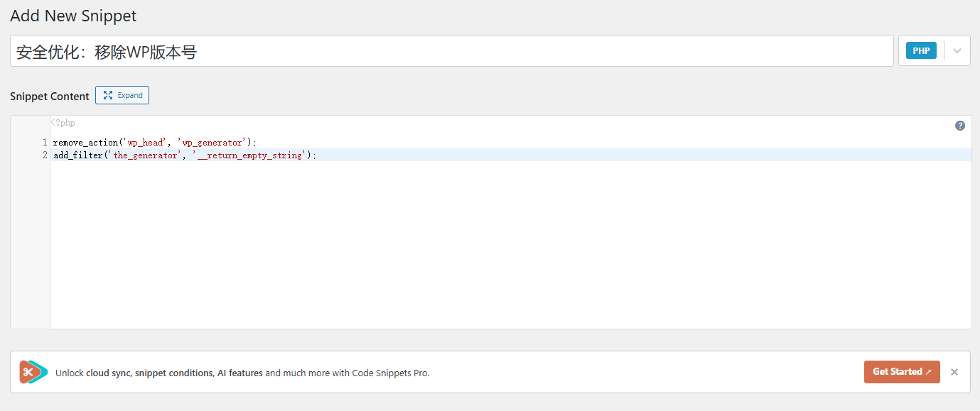Place cursor on add_filter function name
This screenshot has height=411, width=980.
tap(78, 155)
